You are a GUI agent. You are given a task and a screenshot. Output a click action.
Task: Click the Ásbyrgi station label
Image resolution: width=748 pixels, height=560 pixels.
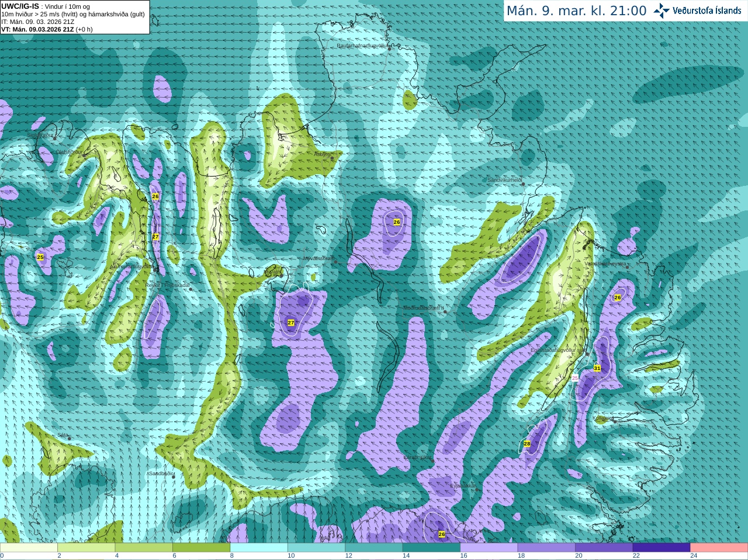(322, 154)
